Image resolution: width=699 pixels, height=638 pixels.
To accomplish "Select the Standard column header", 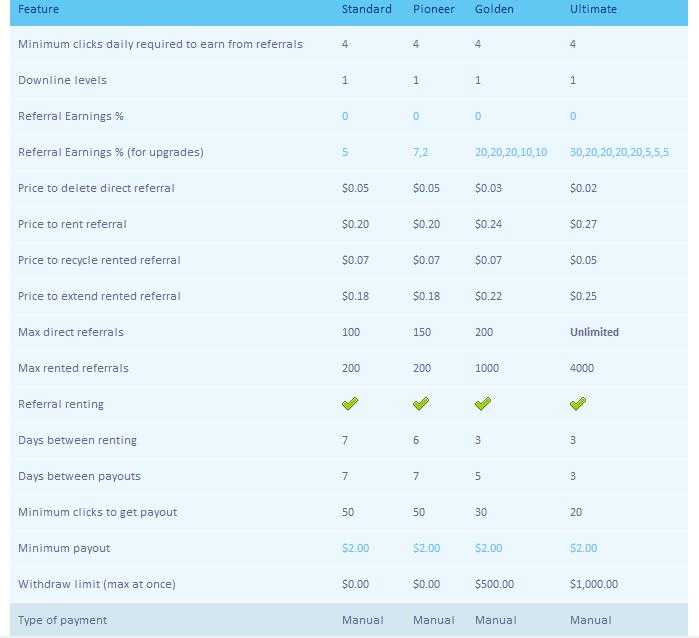I will coord(366,9).
